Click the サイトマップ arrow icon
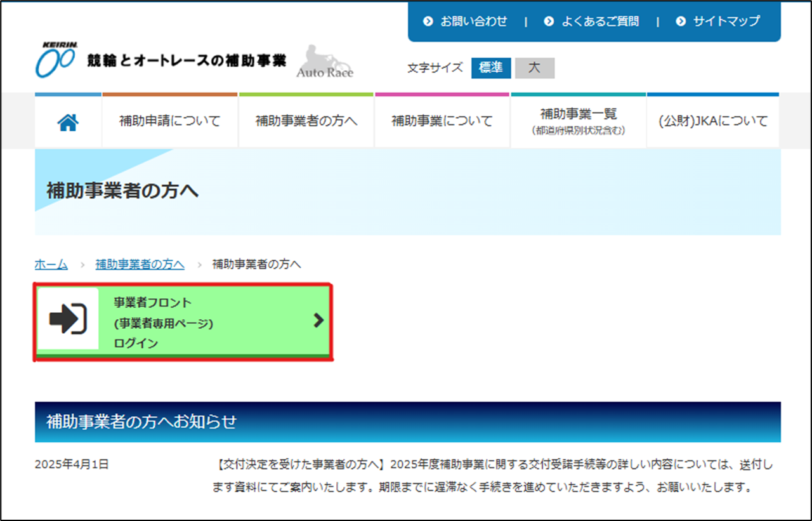Image resolution: width=812 pixels, height=521 pixels. tap(681, 22)
